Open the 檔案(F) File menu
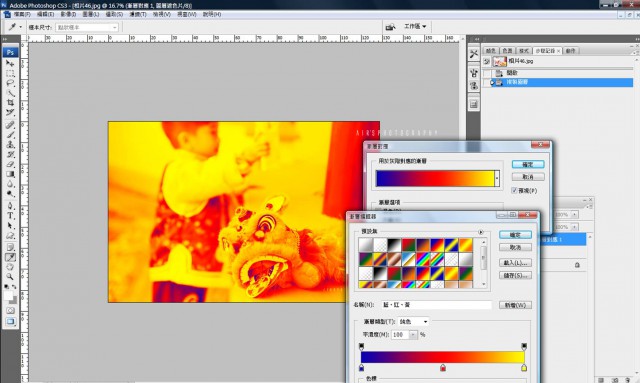 (x=22, y=14)
